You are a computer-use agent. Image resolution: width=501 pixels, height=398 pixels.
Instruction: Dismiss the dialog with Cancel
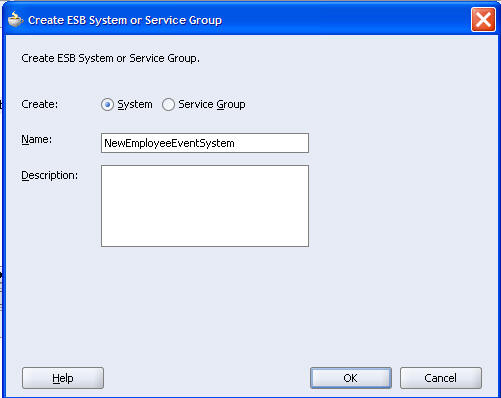click(441, 378)
